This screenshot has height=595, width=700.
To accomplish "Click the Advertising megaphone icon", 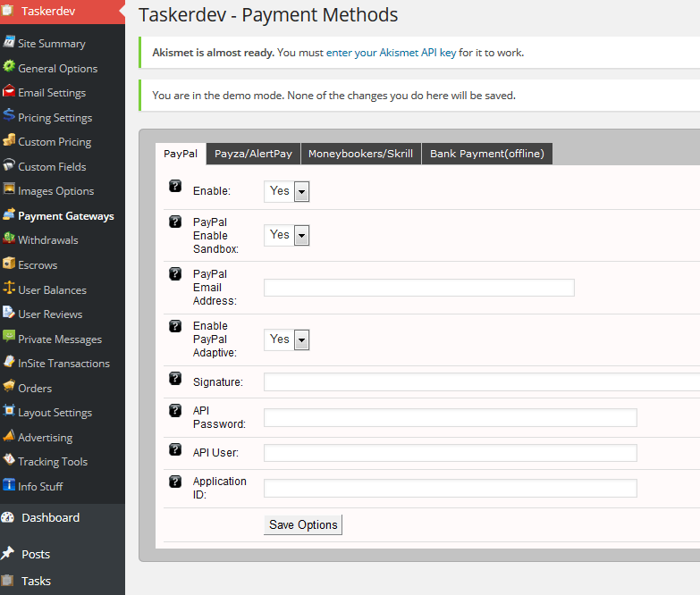I will pos(9,435).
